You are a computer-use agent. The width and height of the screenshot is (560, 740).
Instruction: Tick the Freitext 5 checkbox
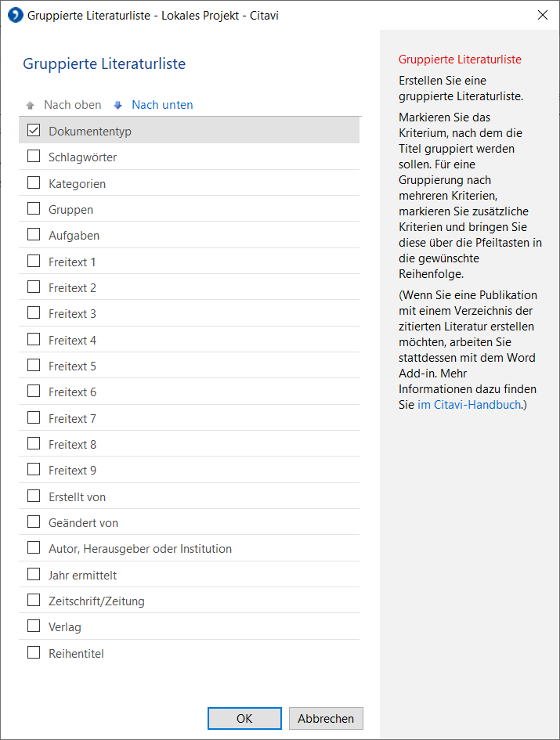tap(34, 365)
